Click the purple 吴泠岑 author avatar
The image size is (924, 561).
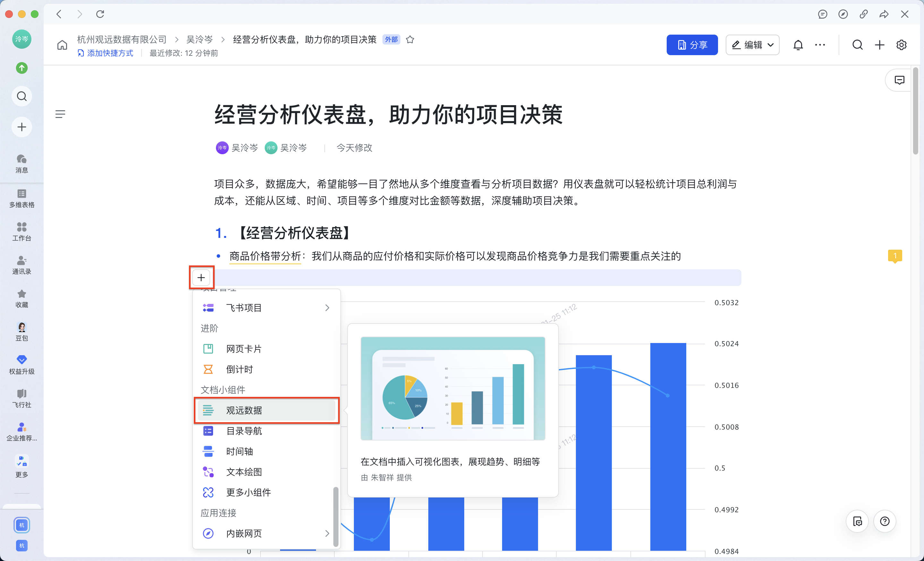pos(222,148)
